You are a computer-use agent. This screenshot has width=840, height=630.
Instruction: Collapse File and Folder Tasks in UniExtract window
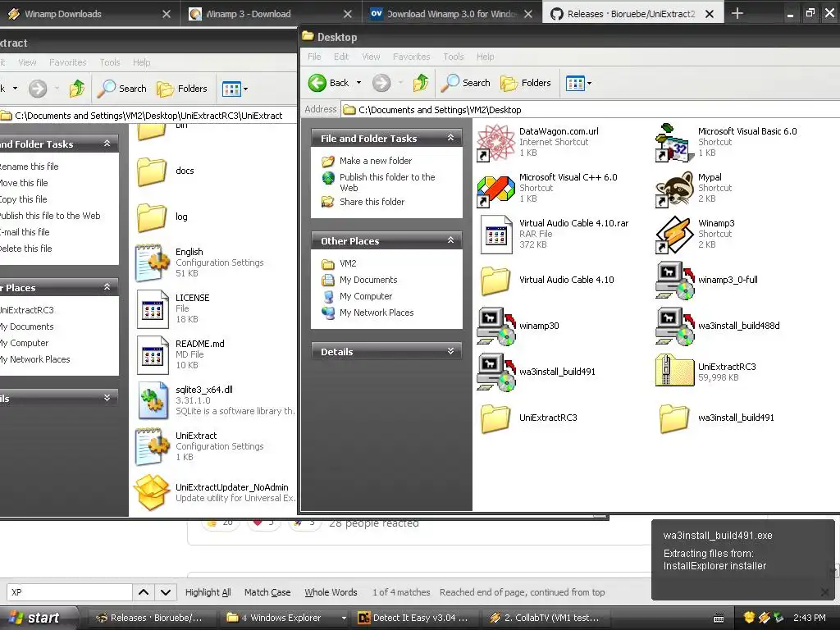107,144
